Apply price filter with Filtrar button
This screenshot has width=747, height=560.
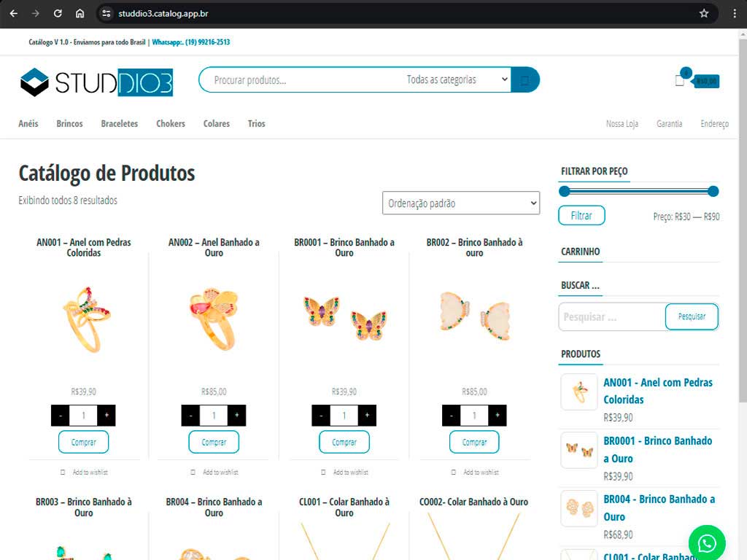581,216
